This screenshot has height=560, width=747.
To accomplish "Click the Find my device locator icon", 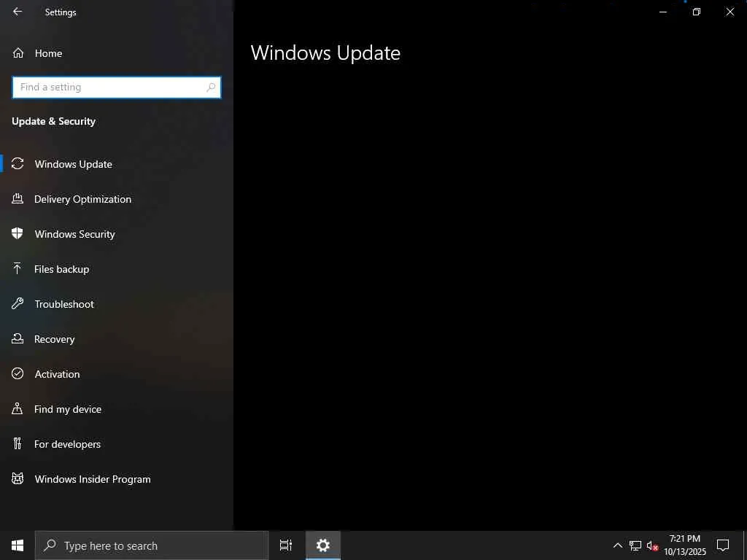I will point(18,409).
